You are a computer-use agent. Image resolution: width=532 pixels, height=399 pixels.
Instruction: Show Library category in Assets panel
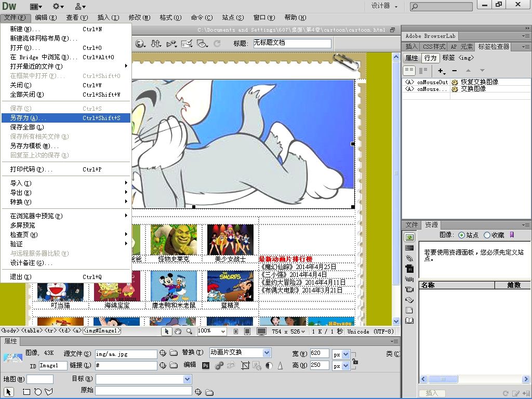pyautogui.click(x=409, y=321)
